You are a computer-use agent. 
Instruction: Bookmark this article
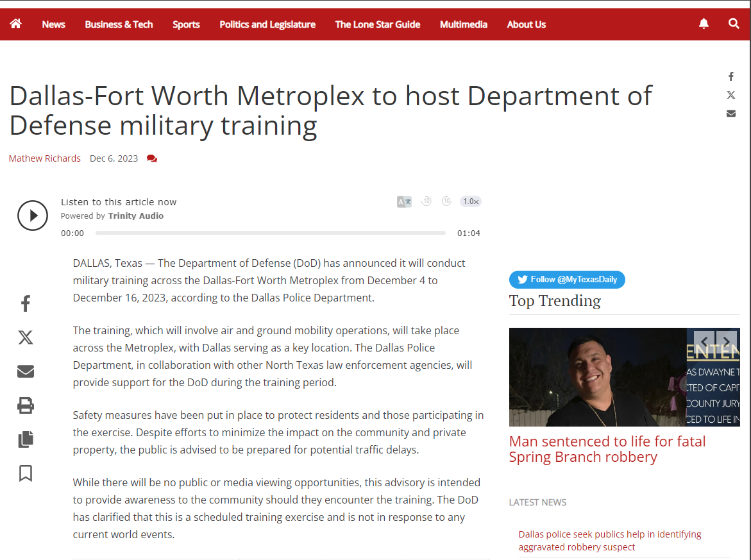click(x=26, y=473)
